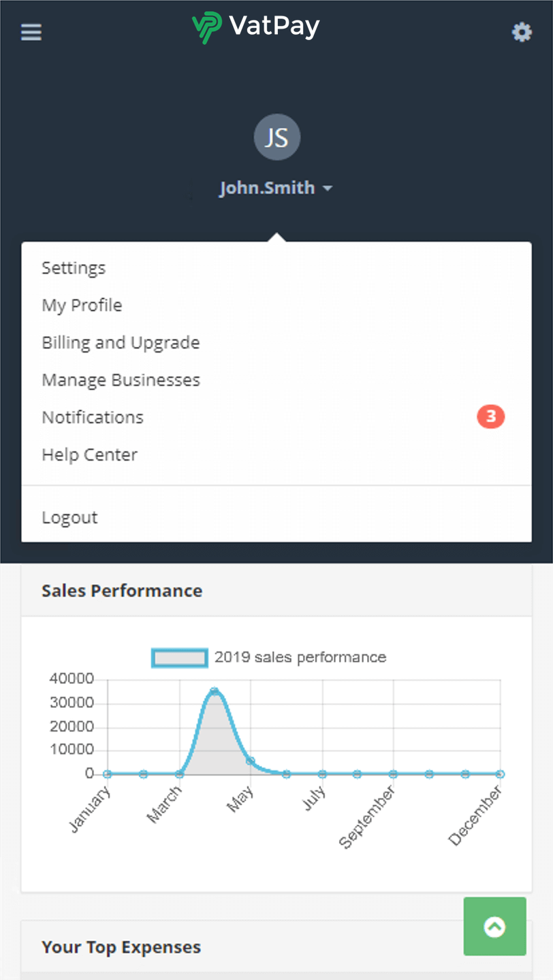553x980 pixels.
Task: Click the peak data point on chart
Action: pyautogui.click(x=215, y=691)
